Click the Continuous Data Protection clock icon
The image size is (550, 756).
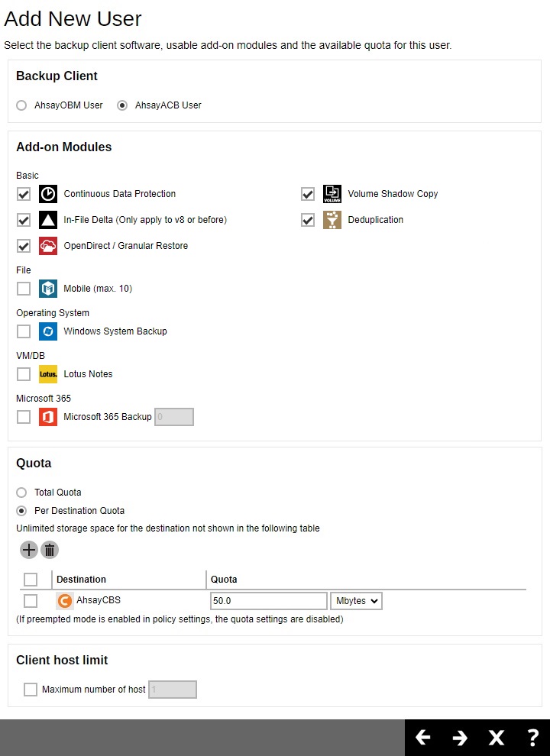[x=48, y=194]
